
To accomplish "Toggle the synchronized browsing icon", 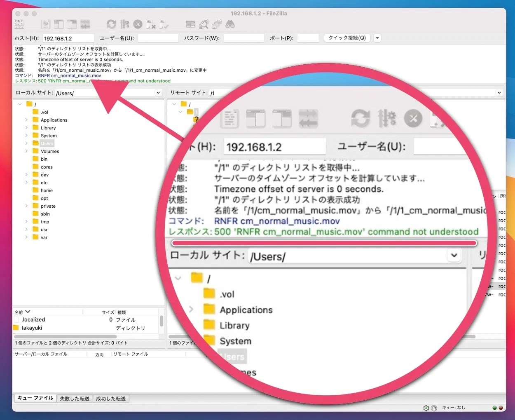I will point(217,24).
